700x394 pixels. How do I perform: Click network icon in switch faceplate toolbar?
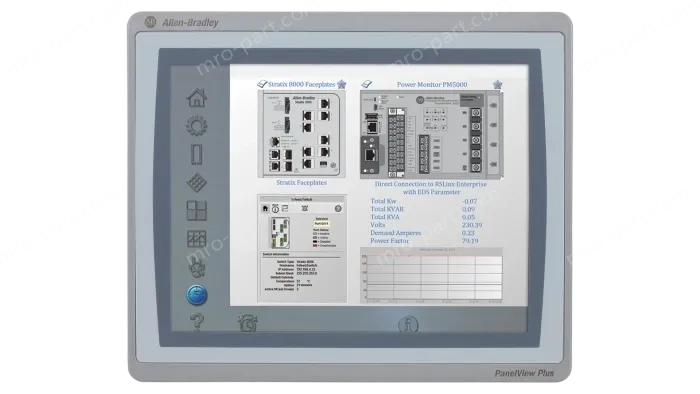tap(285, 208)
